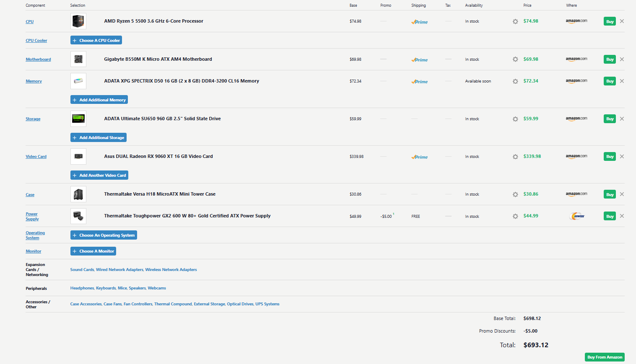Open the Storage category link
636x364 pixels.
(33, 119)
